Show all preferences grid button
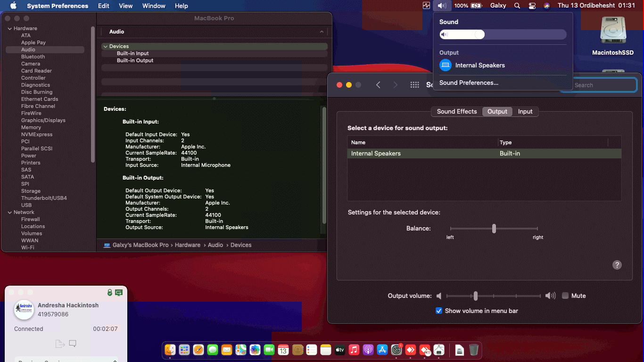644x362 pixels. pyautogui.click(x=415, y=85)
